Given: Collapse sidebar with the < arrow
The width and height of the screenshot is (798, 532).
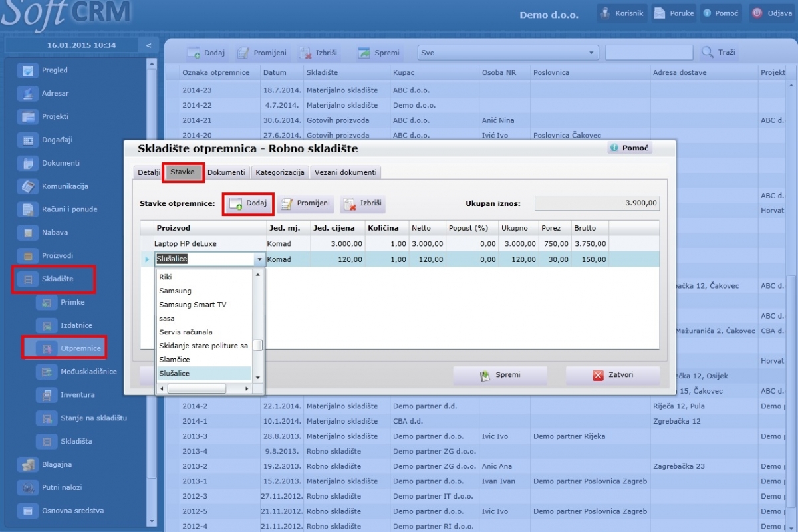Looking at the screenshot, I should (x=148, y=45).
